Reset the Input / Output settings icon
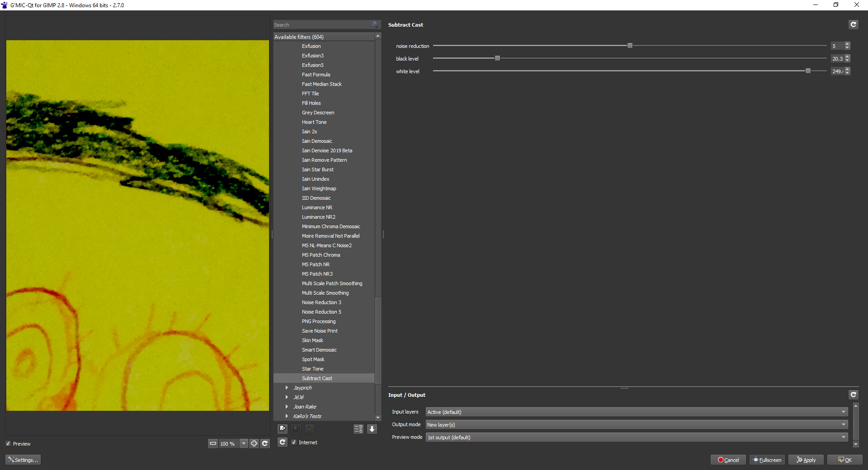The image size is (868, 470). [x=853, y=395]
